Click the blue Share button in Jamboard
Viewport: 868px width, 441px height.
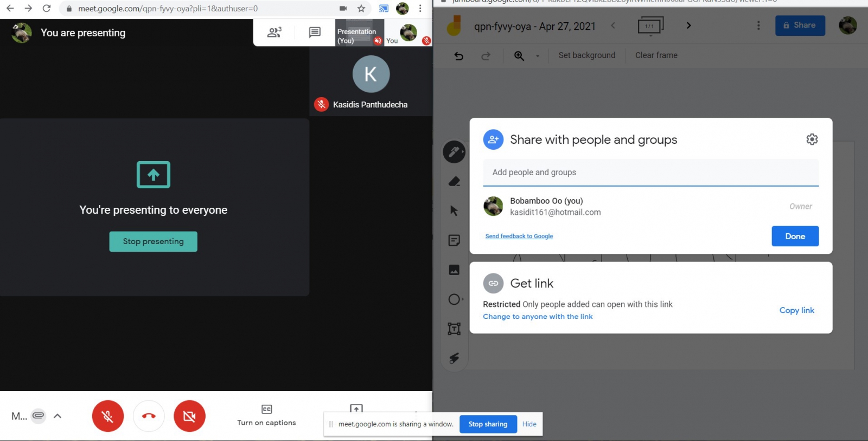[x=800, y=25]
